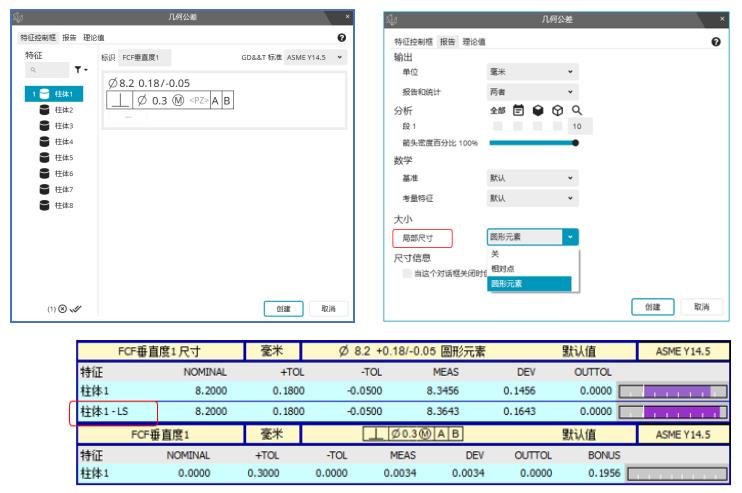742x493 pixels.
Task: Open 理论值 tab in right dialog
Action: pos(474,42)
